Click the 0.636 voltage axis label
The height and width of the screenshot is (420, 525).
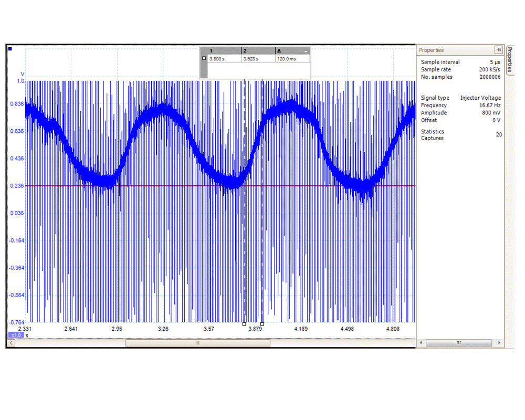(x=17, y=131)
